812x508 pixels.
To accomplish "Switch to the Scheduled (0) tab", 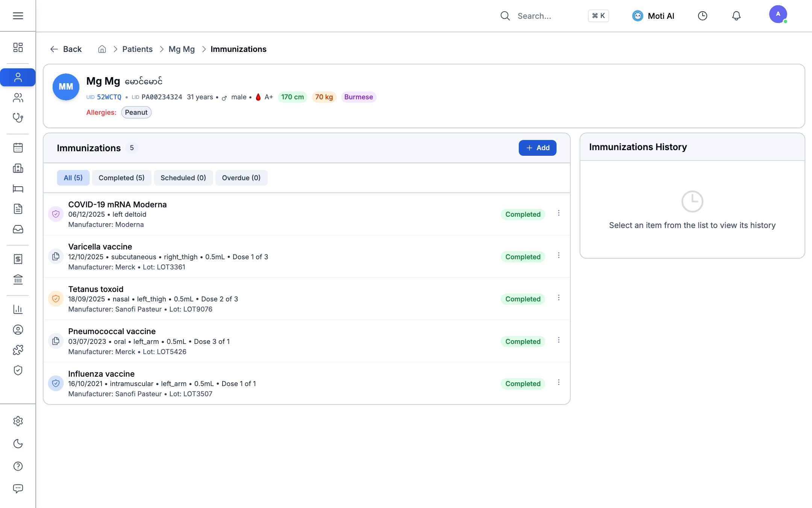I will [x=183, y=178].
